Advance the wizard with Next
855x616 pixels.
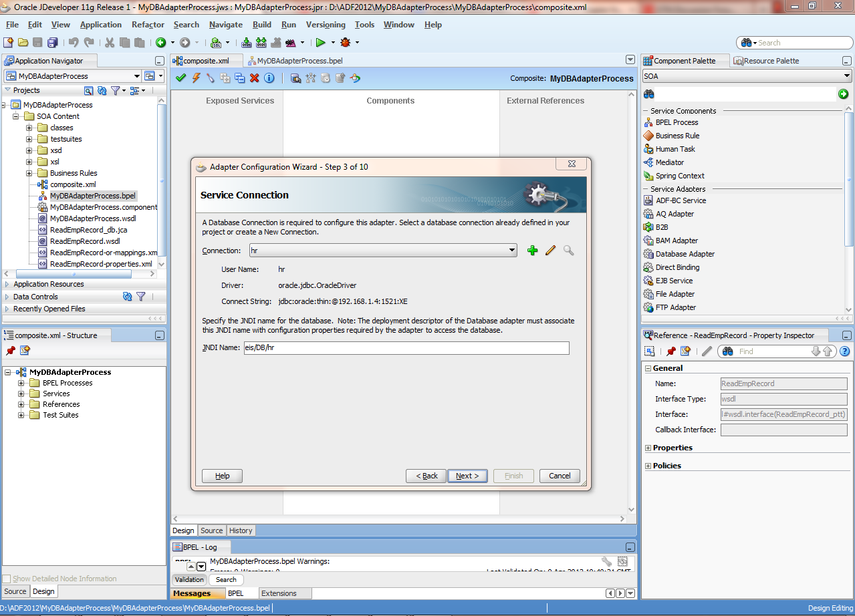467,476
